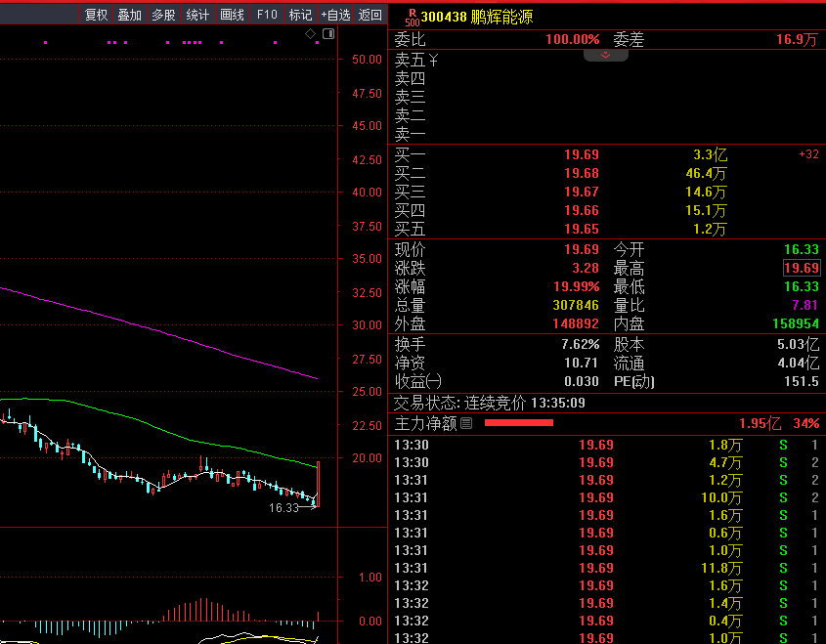Select the 买二 price 19.68
826x644 pixels.
pyautogui.click(x=582, y=173)
